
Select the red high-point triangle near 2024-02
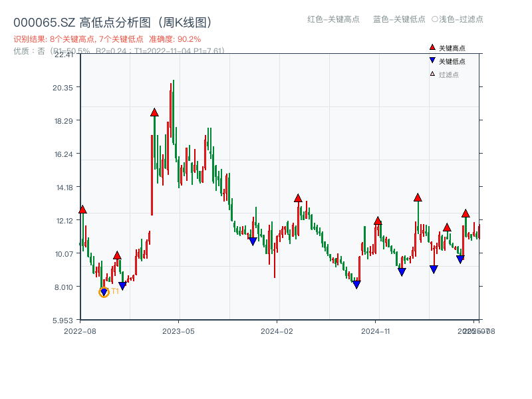click(x=297, y=197)
